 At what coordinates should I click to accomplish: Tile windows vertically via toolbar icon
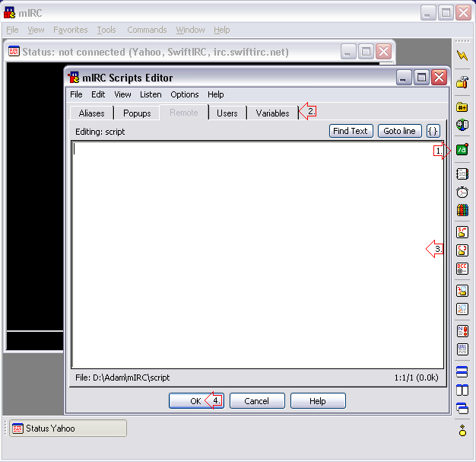[x=462, y=390]
